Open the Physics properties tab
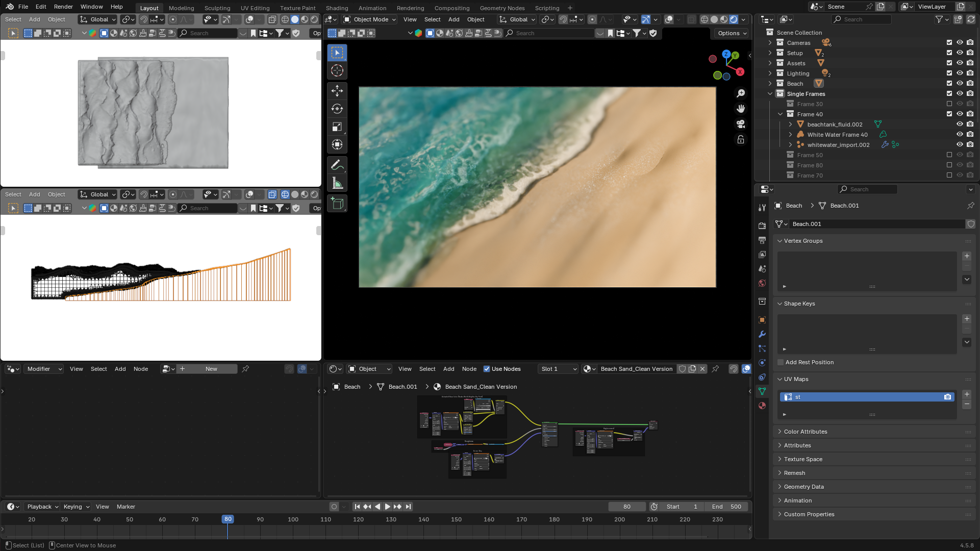Viewport: 980px width, 551px height. [x=762, y=363]
